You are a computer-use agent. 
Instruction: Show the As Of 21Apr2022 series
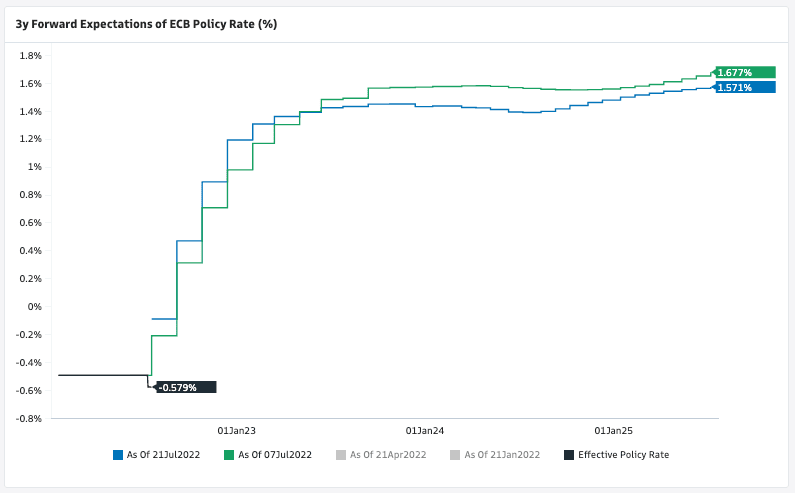388,455
